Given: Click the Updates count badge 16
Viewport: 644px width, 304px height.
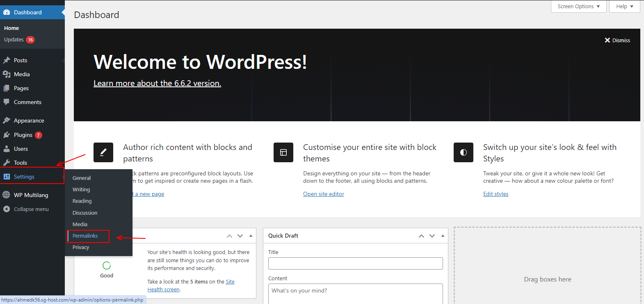Looking at the screenshot, I should click(x=30, y=40).
